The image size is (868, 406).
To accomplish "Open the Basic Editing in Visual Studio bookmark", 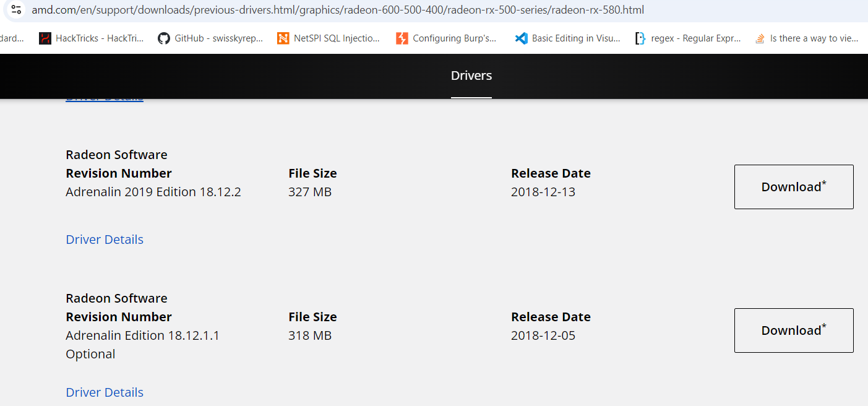I will tap(567, 38).
